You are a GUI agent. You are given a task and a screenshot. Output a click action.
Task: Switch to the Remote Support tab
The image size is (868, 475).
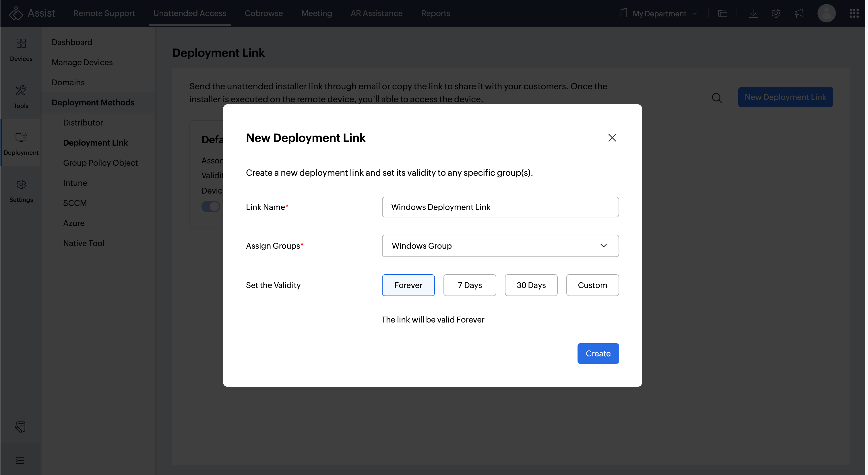tap(104, 13)
